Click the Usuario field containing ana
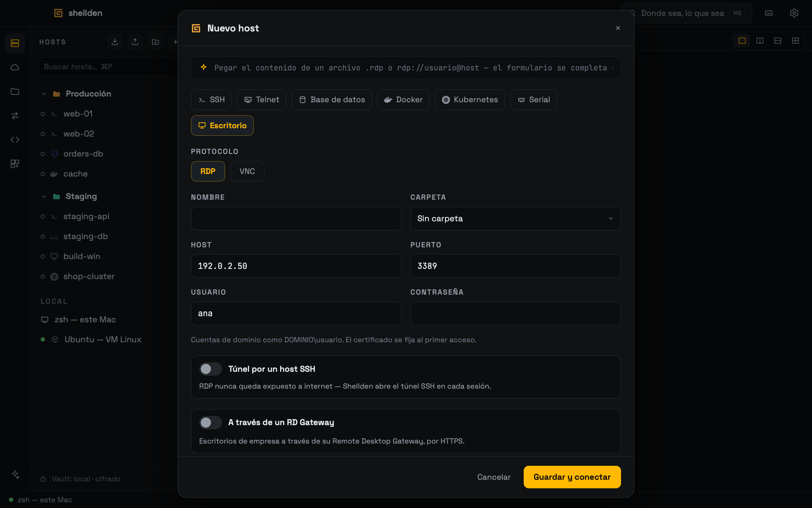The height and width of the screenshot is (508, 812). pyautogui.click(x=296, y=313)
